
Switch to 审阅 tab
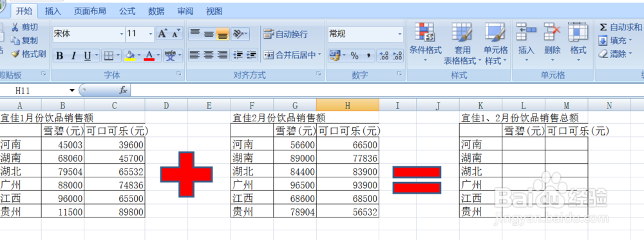coord(185,11)
